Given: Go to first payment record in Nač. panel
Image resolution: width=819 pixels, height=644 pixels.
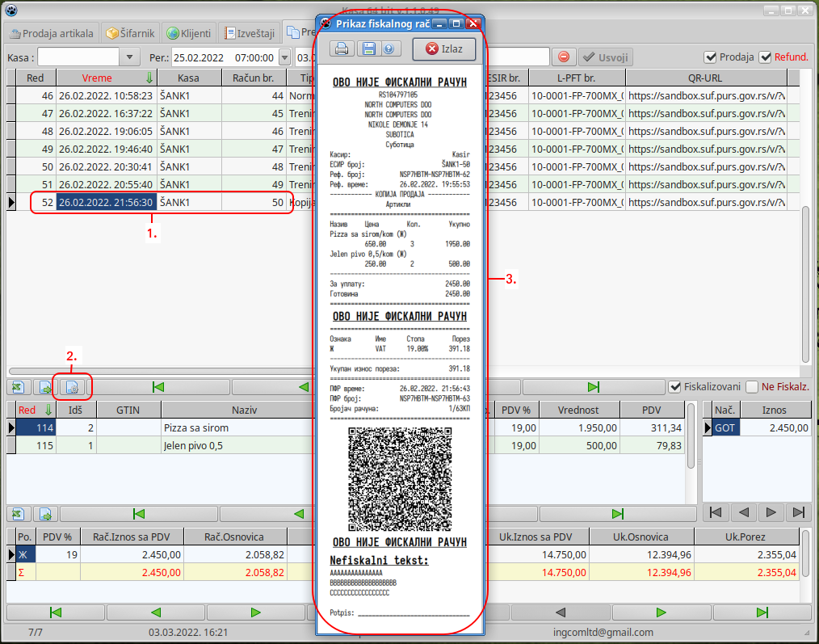Looking at the screenshot, I should [716, 512].
